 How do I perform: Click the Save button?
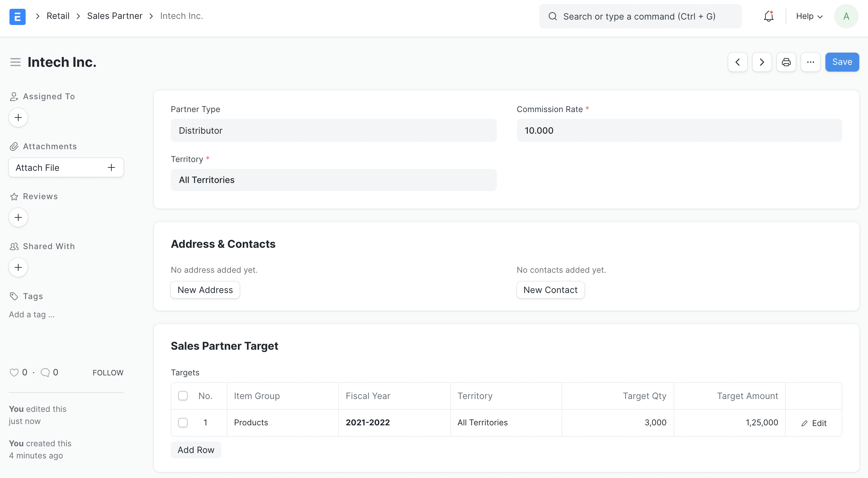[x=842, y=62]
